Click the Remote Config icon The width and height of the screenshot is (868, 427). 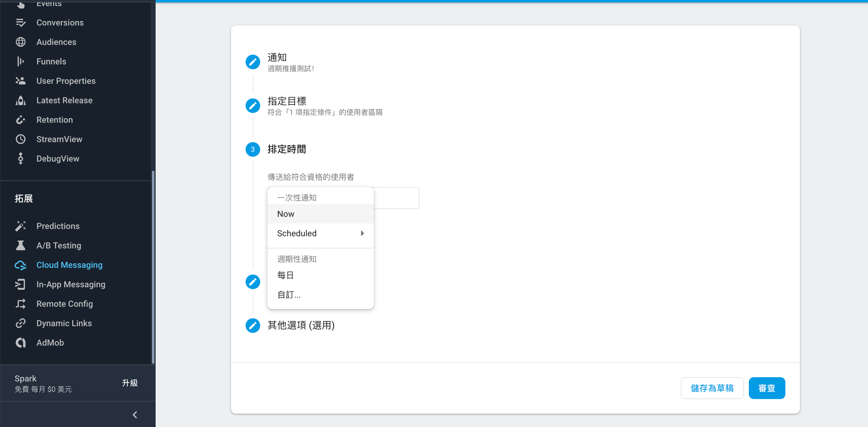21,304
